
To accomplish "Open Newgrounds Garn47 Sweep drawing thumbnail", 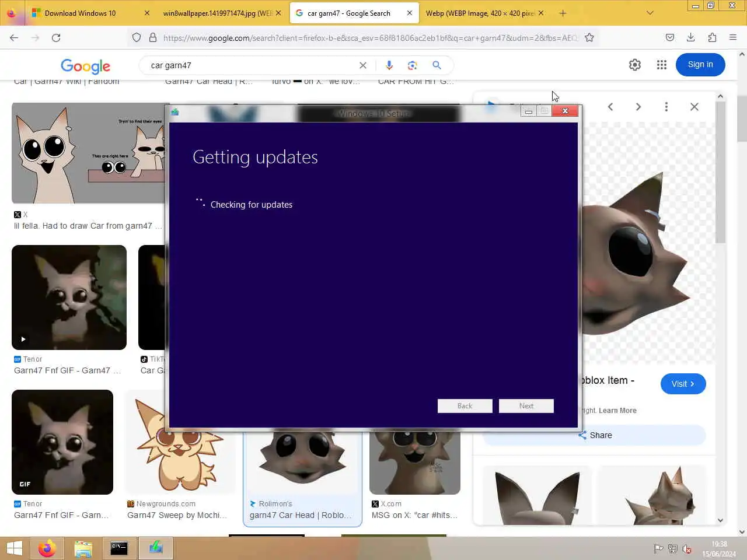I will click(x=180, y=442).
